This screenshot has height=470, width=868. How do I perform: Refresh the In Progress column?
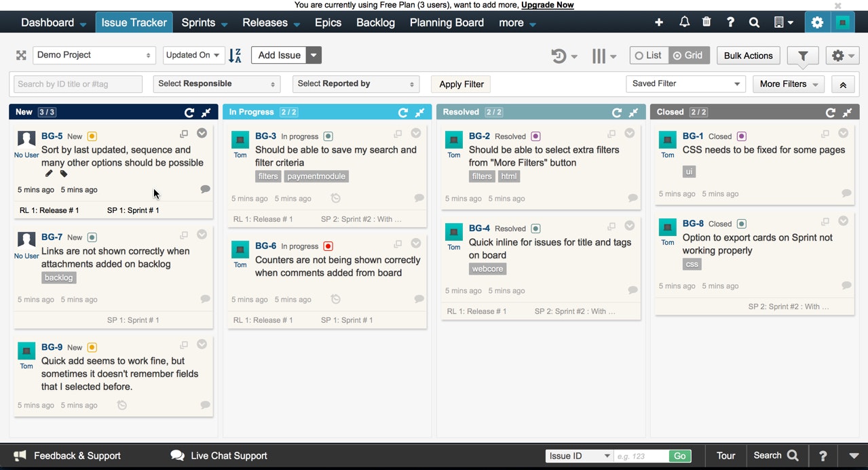pyautogui.click(x=403, y=113)
